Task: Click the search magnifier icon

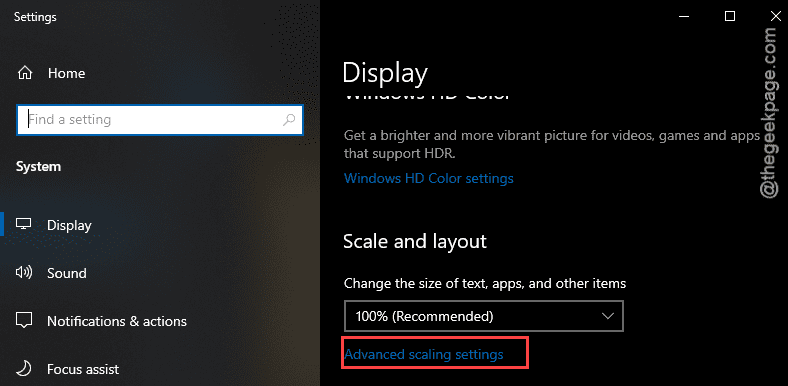Action: (x=289, y=120)
